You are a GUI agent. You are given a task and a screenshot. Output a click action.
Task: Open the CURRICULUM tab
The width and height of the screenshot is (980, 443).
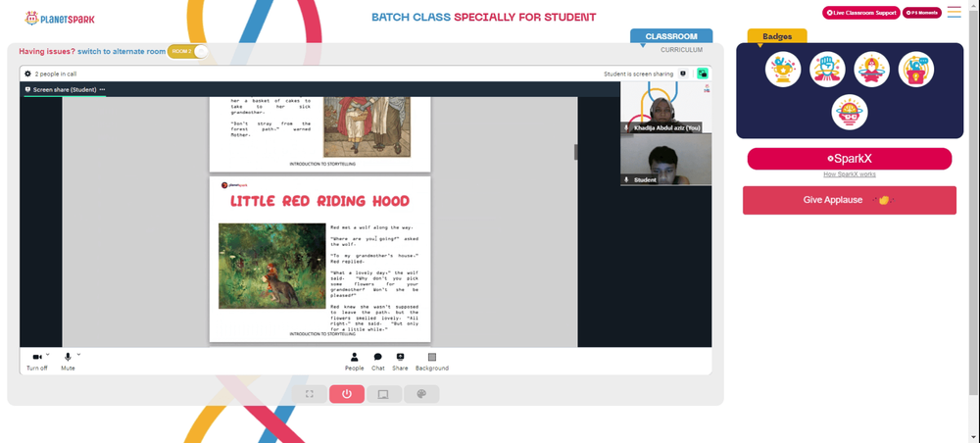(x=681, y=50)
